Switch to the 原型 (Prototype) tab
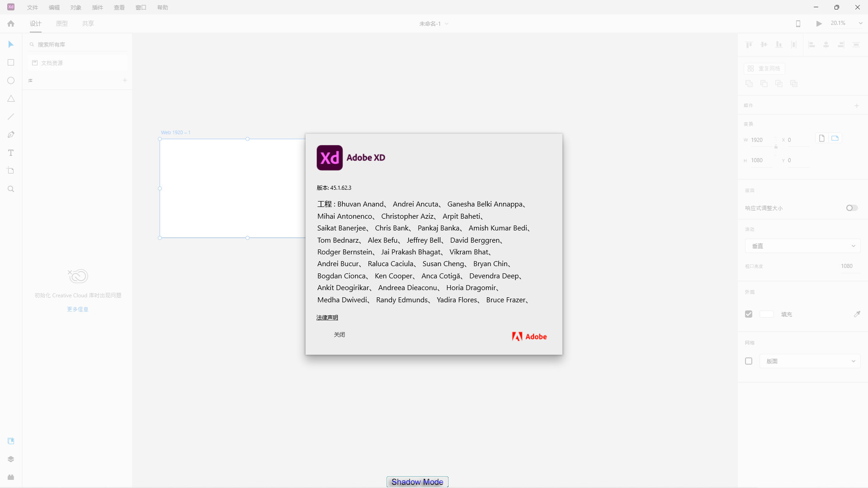This screenshot has width=868, height=488. coord(62,23)
